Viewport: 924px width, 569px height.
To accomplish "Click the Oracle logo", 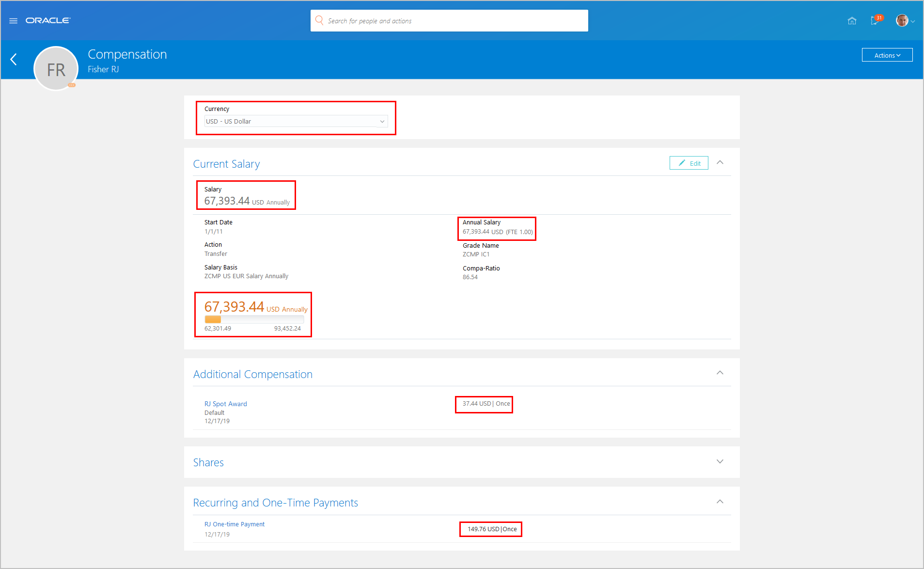I will (x=48, y=20).
